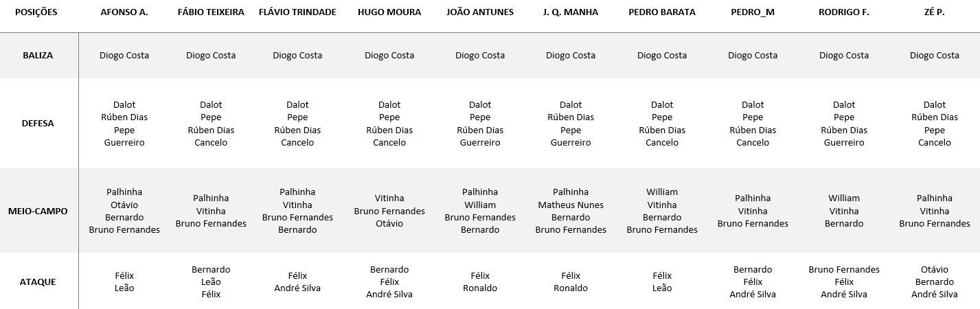
Task: Click the POSIÇÕES column header
Action: [x=36, y=12]
